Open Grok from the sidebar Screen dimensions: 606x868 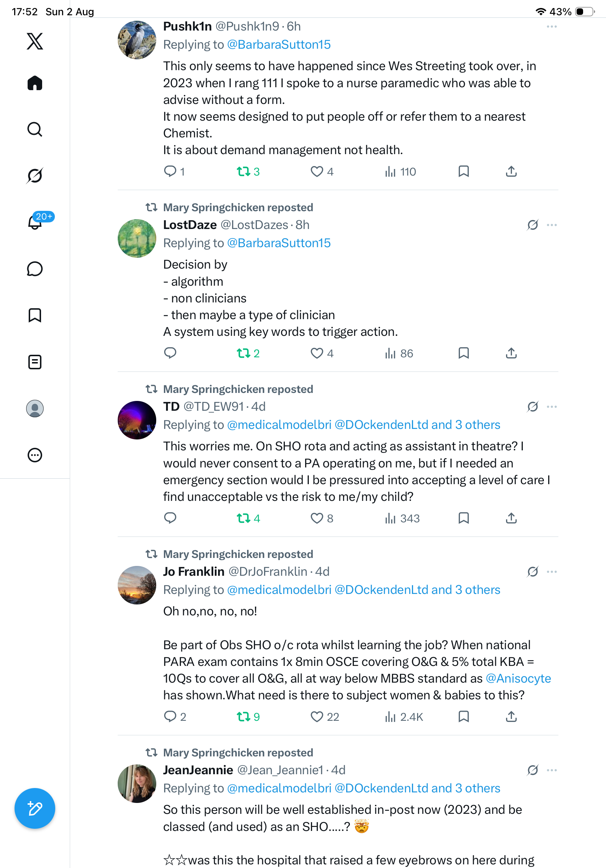(x=35, y=176)
